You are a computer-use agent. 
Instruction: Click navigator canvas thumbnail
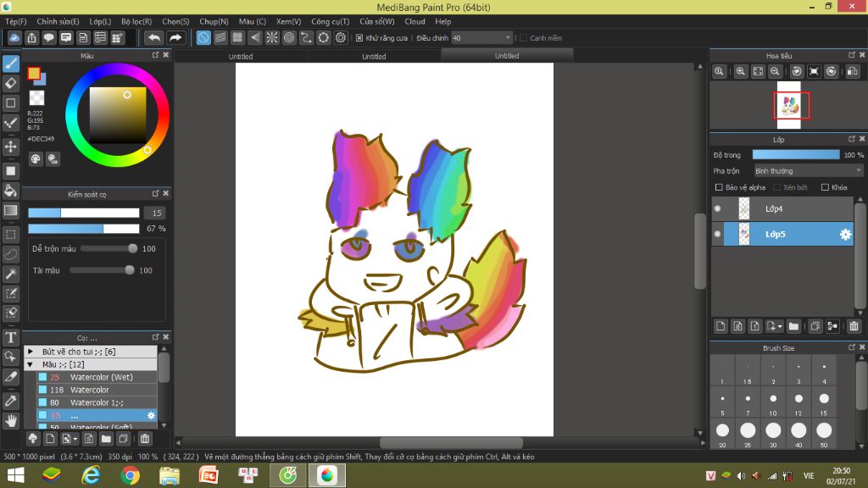(x=789, y=105)
